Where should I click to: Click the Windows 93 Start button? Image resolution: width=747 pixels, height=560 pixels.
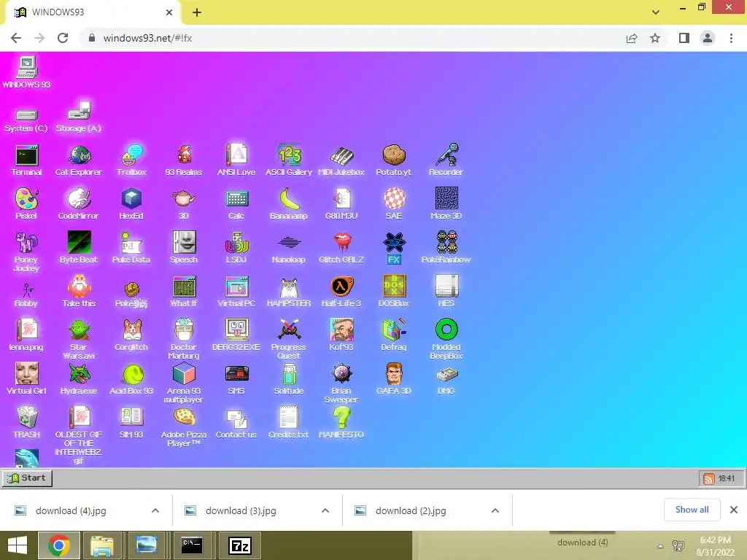click(27, 478)
